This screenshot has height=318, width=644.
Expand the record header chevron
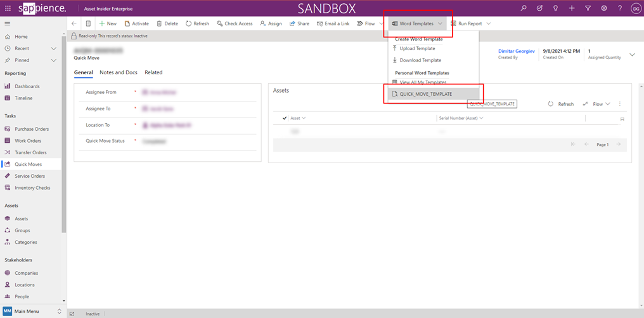coord(632,55)
